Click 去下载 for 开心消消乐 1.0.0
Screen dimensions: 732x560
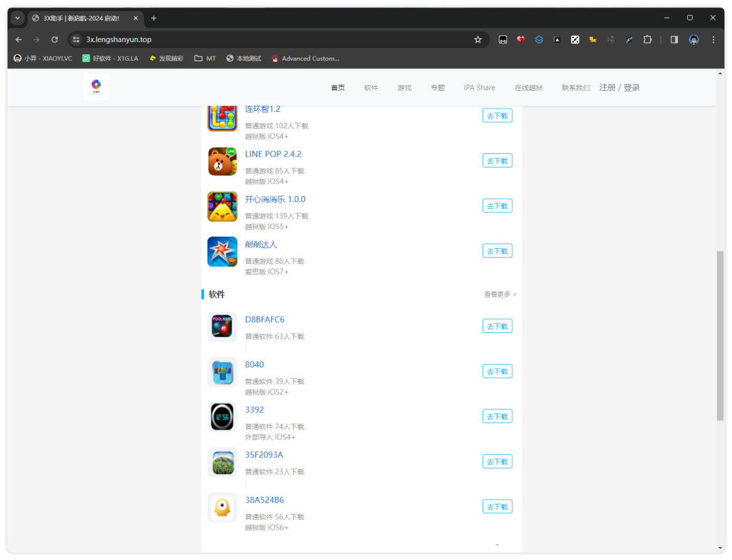tap(497, 206)
